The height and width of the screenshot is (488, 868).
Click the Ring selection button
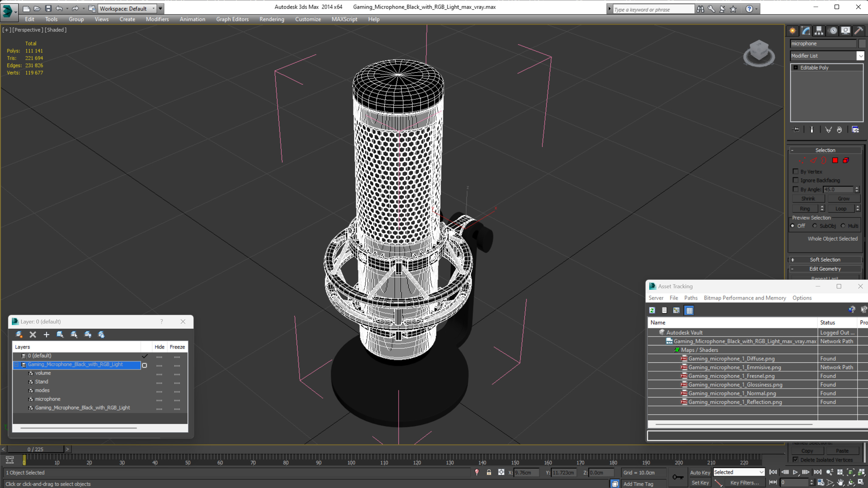pos(805,209)
